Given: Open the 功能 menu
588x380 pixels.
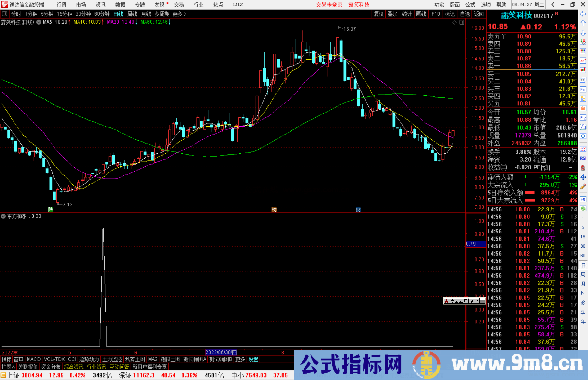Looking at the screenshot, I should point(439,5).
